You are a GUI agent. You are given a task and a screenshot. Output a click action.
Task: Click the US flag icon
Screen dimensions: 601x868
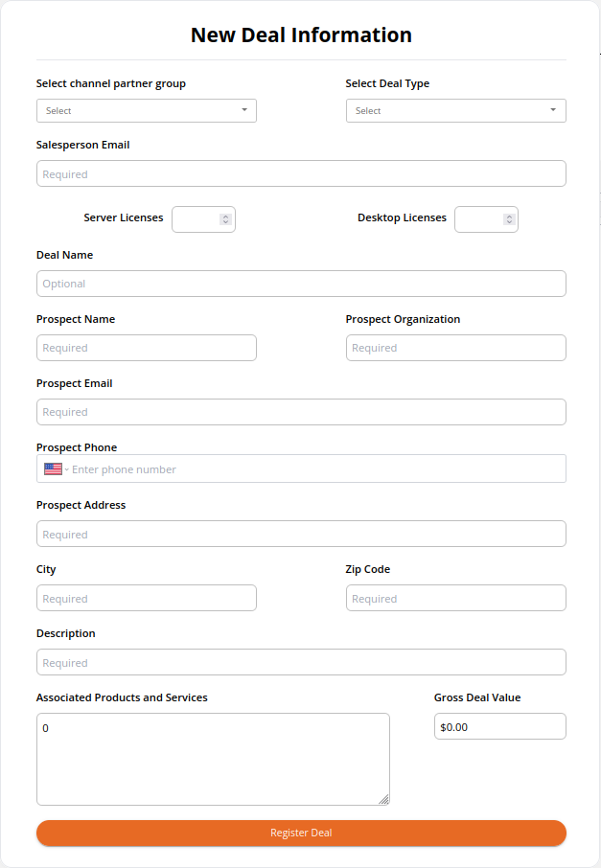(53, 468)
